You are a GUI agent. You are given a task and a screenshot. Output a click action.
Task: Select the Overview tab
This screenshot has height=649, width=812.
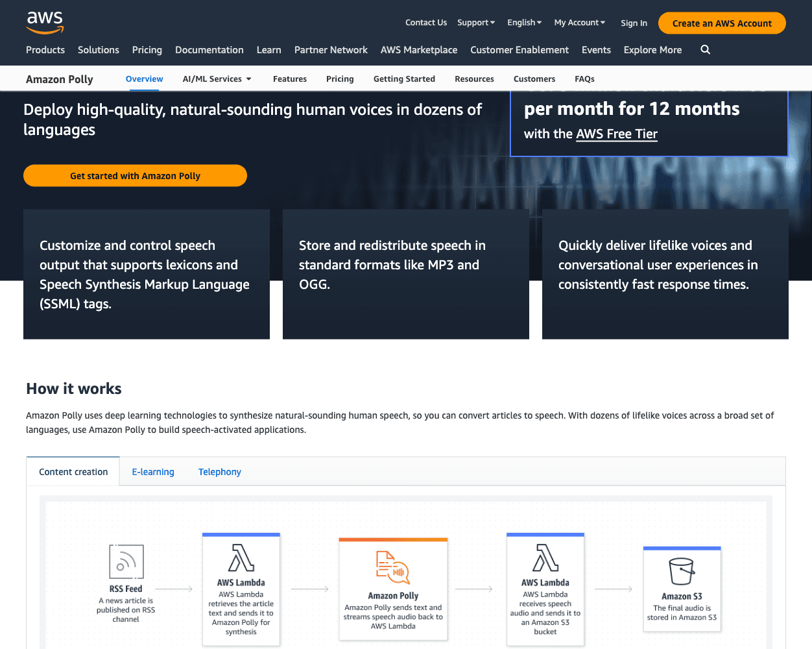pyautogui.click(x=145, y=79)
